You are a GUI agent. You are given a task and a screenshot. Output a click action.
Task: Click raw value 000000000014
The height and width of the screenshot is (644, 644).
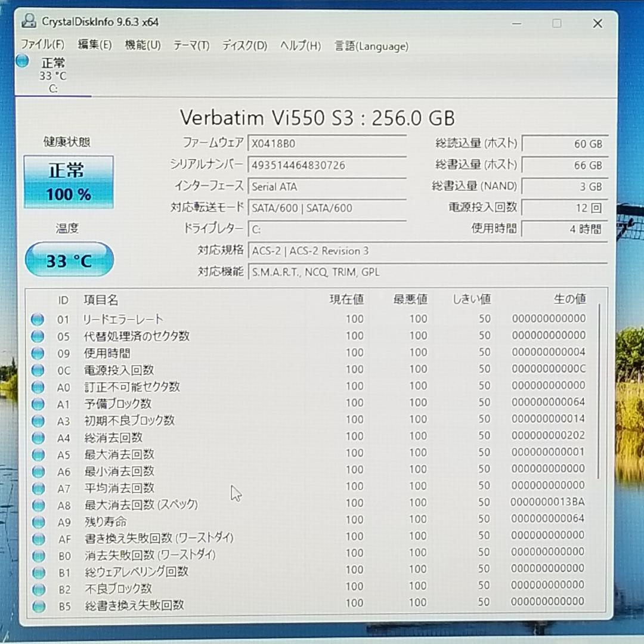click(548, 419)
